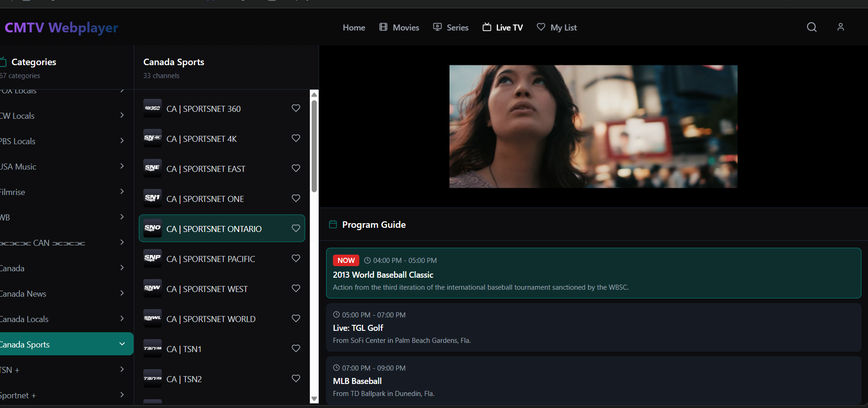This screenshot has width=868, height=408.
Task: Expand the TSN + category chevron
Action: [122, 369]
